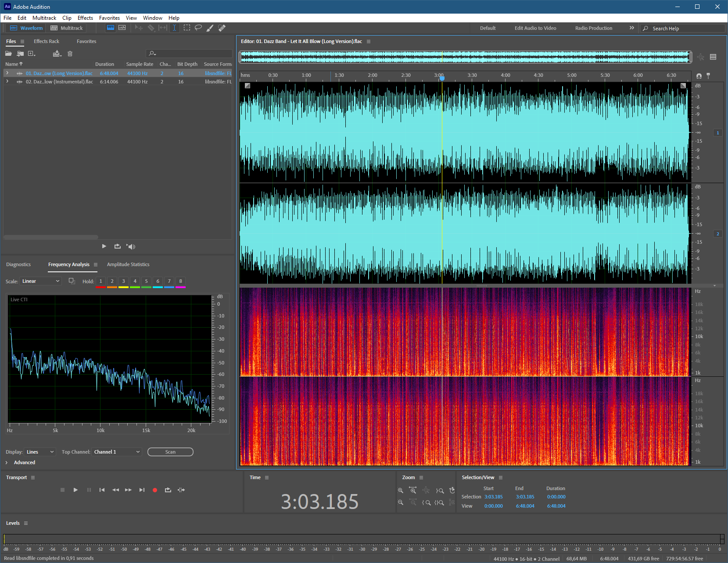
Task: Expand the workspace overflow chevrons
Action: [632, 28]
